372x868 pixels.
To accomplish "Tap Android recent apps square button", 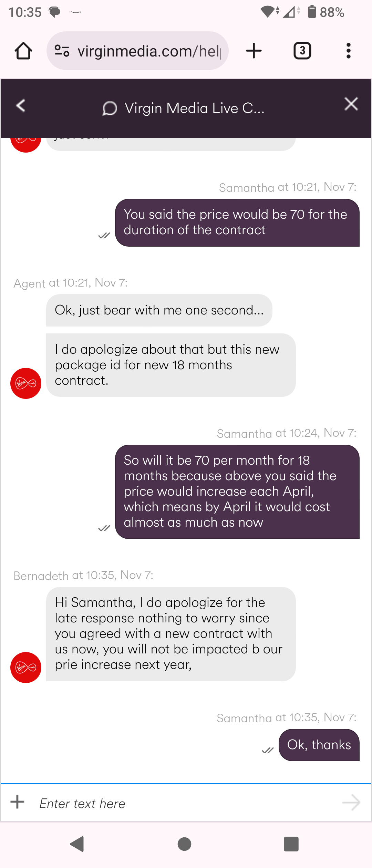I will click(x=291, y=844).
